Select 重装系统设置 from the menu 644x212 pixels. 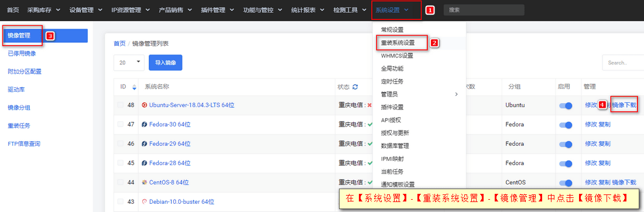pyautogui.click(x=398, y=42)
